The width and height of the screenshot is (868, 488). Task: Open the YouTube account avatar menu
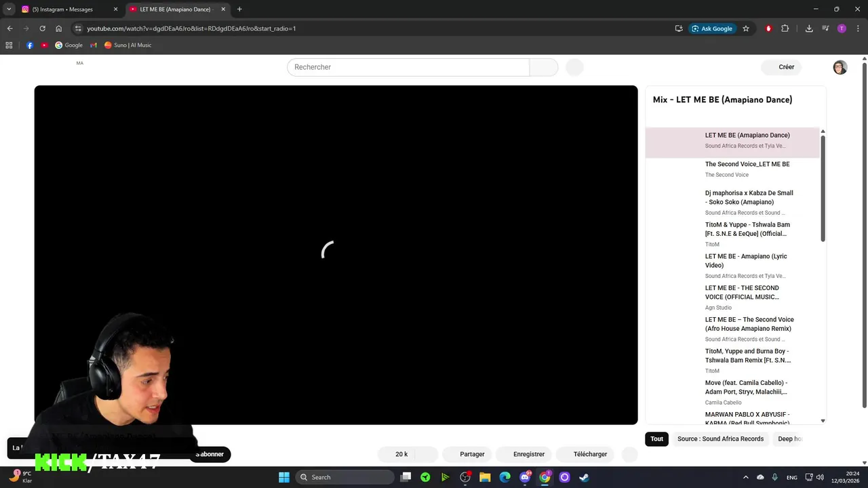click(x=840, y=67)
